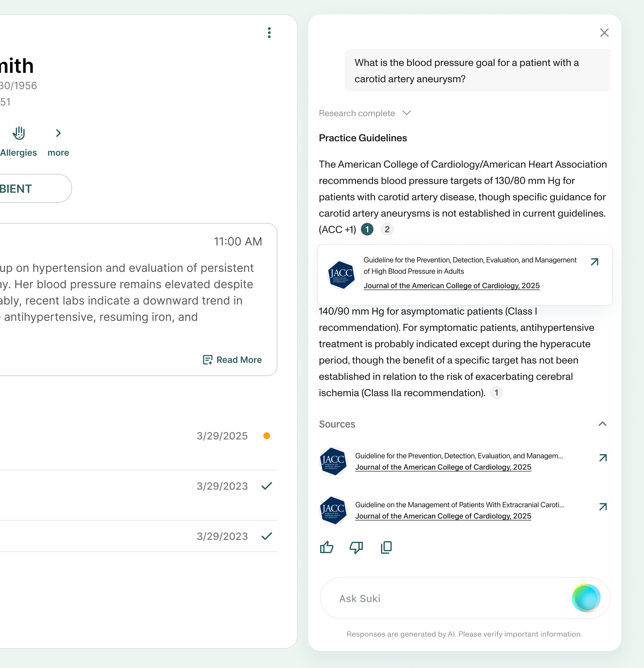The width and height of the screenshot is (644, 668).
Task: Click the Allergies hand icon
Action: click(x=19, y=133)
